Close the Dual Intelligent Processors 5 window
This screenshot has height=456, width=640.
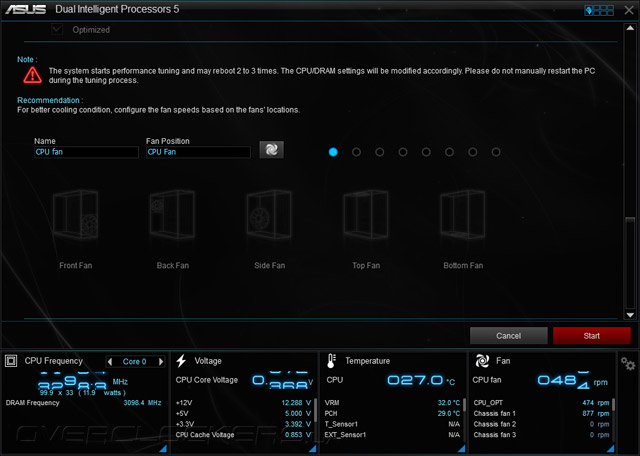629,10
